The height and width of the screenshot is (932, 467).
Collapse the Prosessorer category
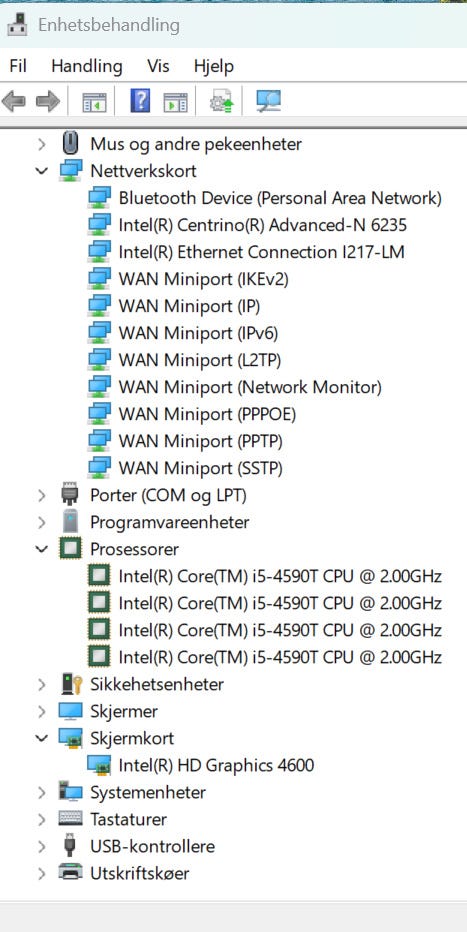pyautogui.click(x=42, y=549)
